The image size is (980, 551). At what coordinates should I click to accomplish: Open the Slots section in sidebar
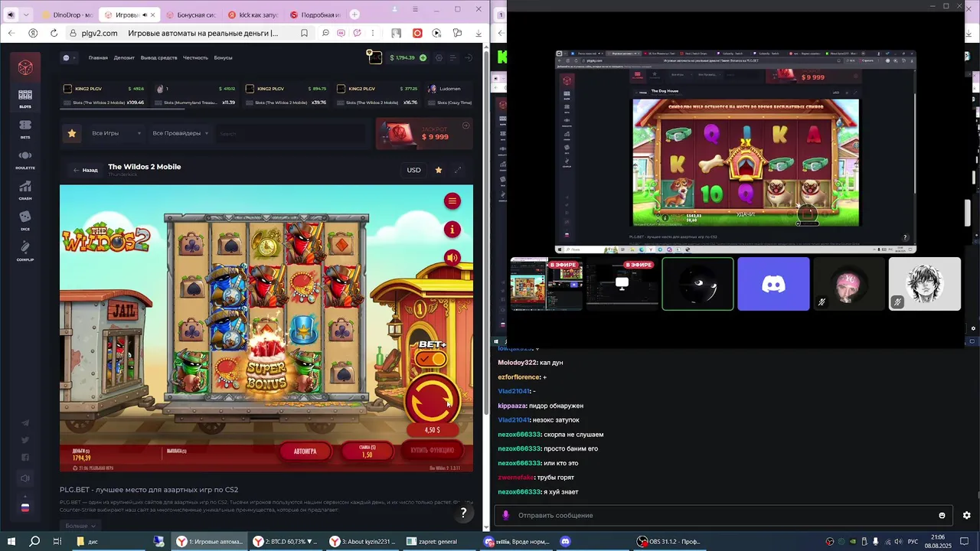pos(25,98)
